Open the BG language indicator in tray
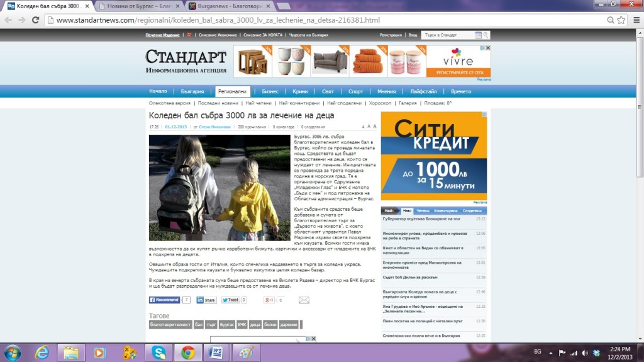The image size is (644, 362). click(x=537, y=351)
